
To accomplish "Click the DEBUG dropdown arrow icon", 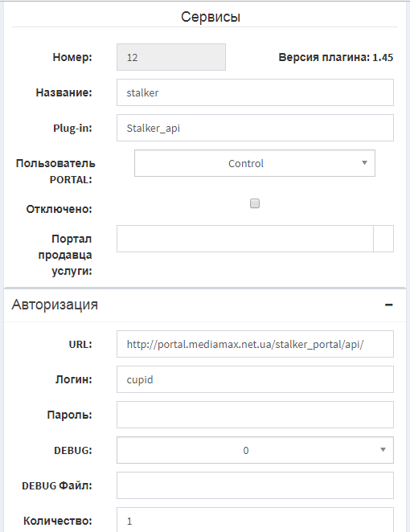I will (x=383, y=450).
